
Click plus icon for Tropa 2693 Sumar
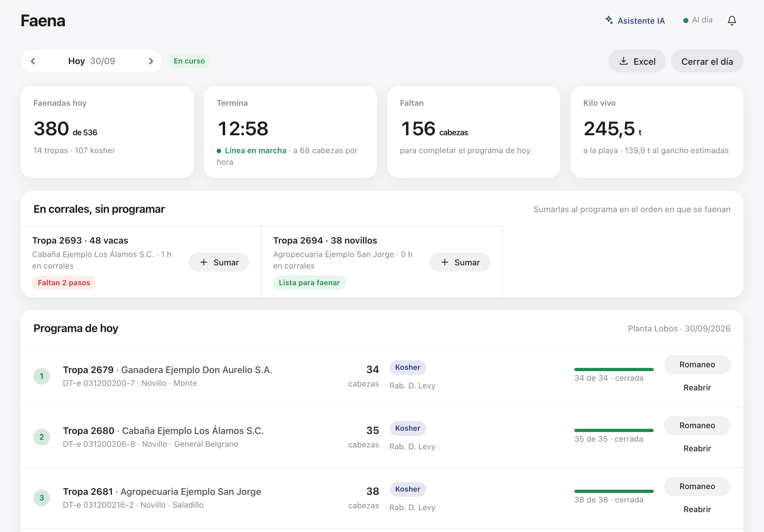pyautogui.click(x=203, y=262)
